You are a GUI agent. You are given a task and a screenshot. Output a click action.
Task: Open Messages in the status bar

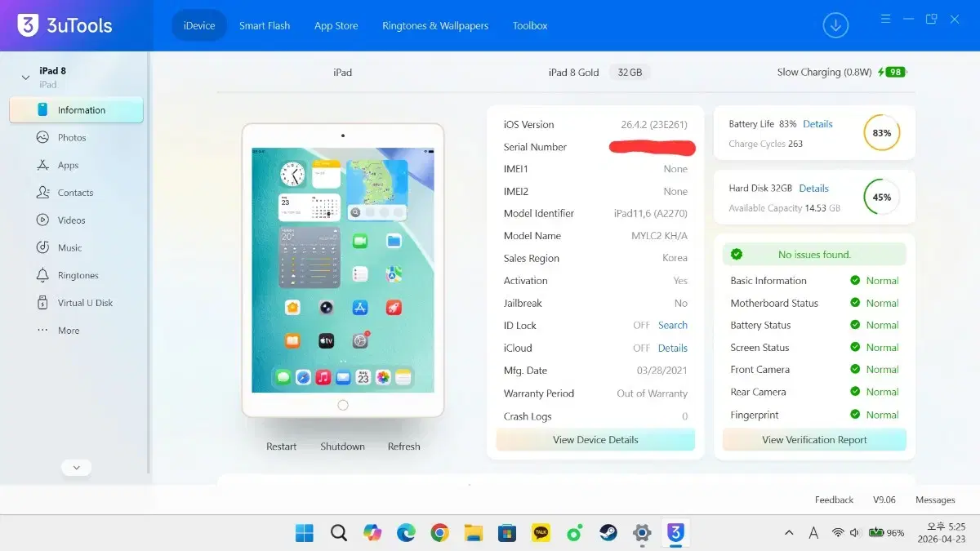coord(935,500)
